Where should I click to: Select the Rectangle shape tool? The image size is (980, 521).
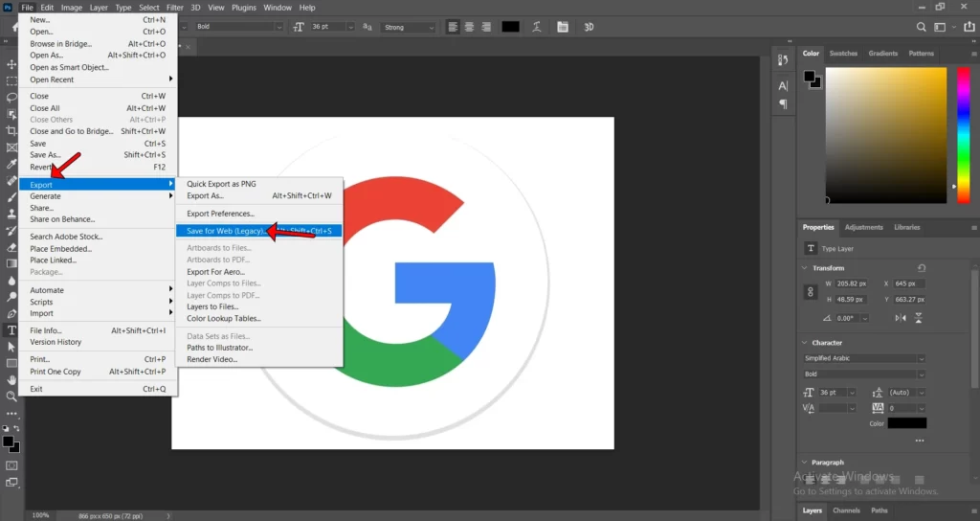[11, 363]
